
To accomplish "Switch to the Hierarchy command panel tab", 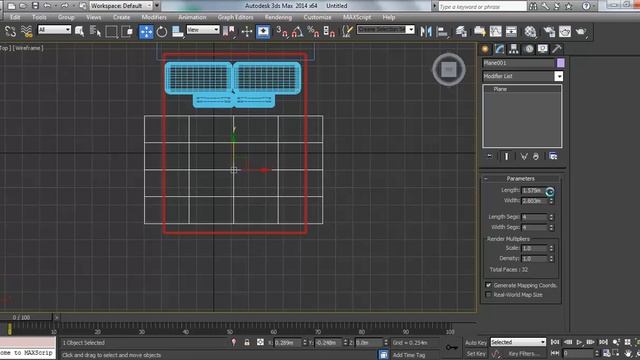I will pyautogui.click(x=514, y=49).
